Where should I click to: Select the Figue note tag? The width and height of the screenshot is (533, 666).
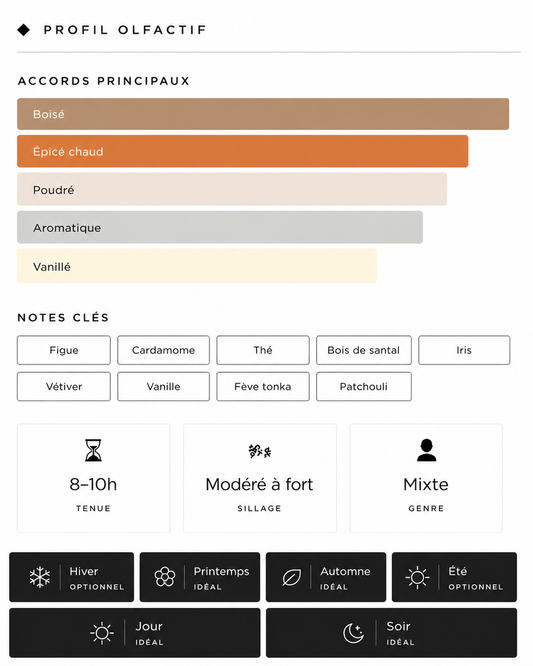[x=64, y=350]
